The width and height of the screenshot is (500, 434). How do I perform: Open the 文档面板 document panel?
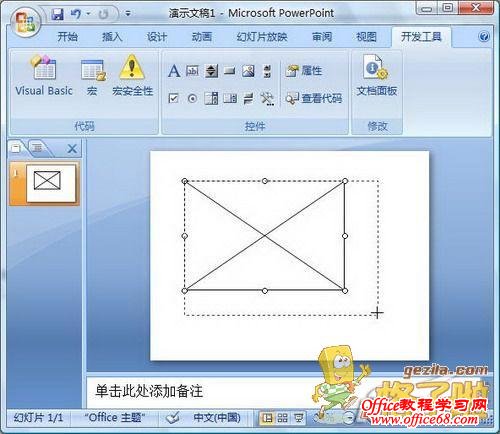click(377, 76)
